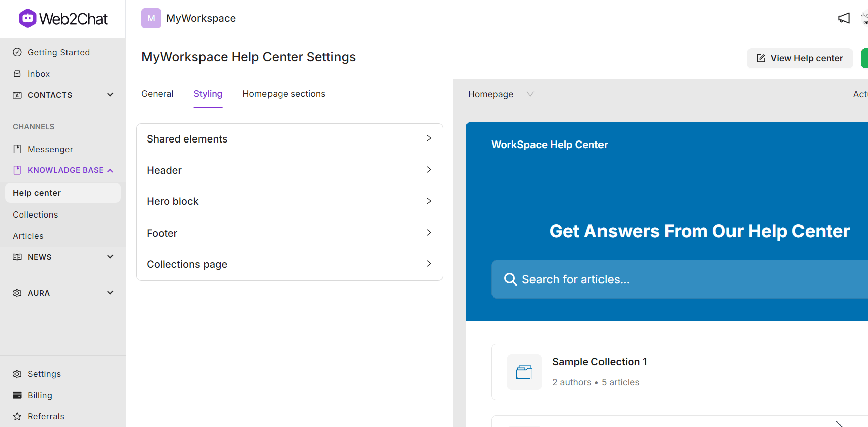
Task: Go to Articles in sidebar
Action: click(28, 236)
